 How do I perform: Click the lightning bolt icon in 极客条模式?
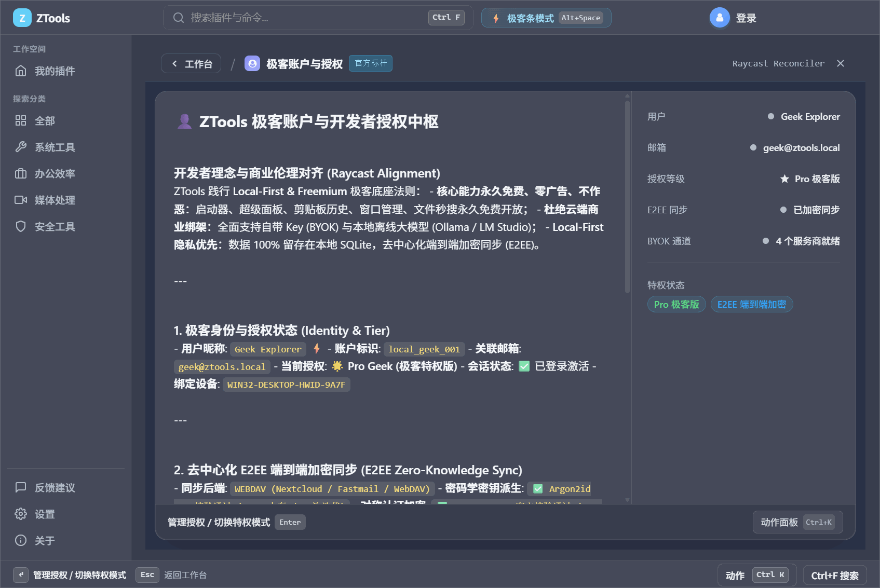pos(496,18)
